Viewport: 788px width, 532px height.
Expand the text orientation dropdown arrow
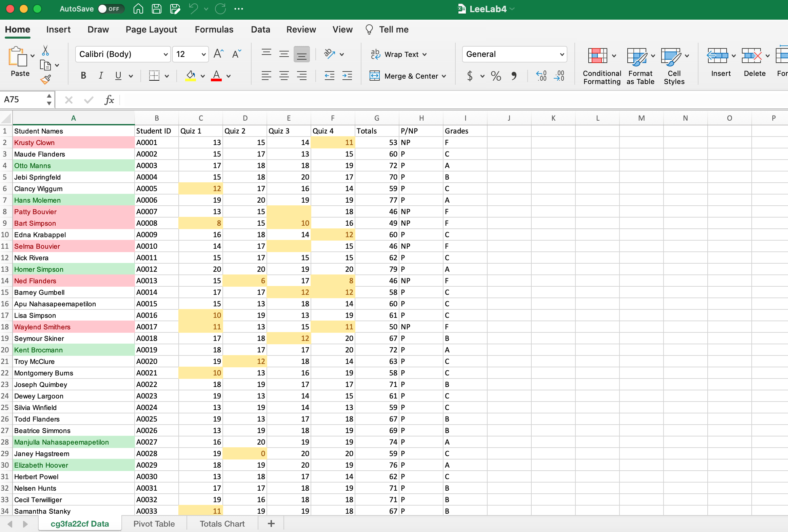[342, 54]
